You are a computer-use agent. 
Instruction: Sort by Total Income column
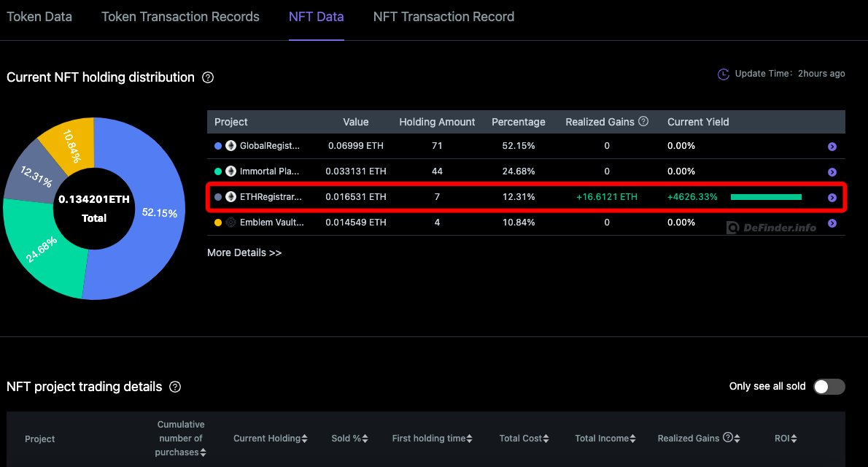point(632,439)
